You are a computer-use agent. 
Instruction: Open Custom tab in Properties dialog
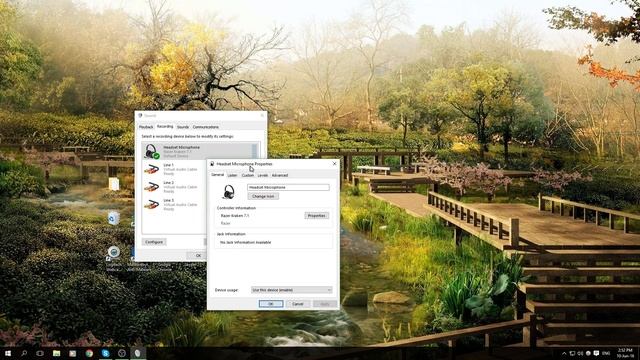(247, 175)
